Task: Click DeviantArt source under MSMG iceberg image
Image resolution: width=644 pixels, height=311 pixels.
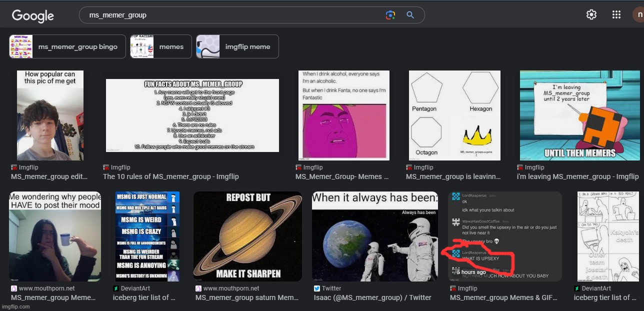Action: [x=131, y=288]
